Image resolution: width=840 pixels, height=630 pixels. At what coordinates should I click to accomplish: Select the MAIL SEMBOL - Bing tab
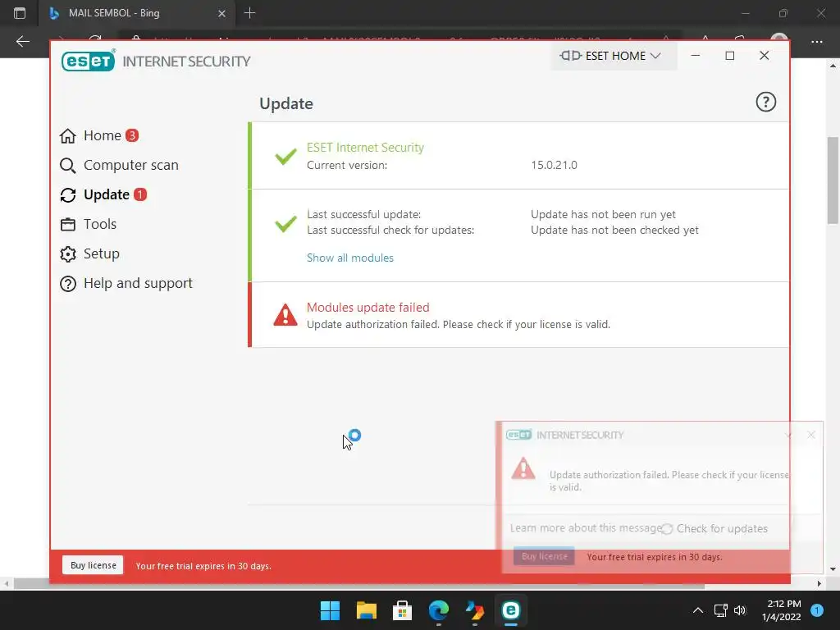point(137,13)
